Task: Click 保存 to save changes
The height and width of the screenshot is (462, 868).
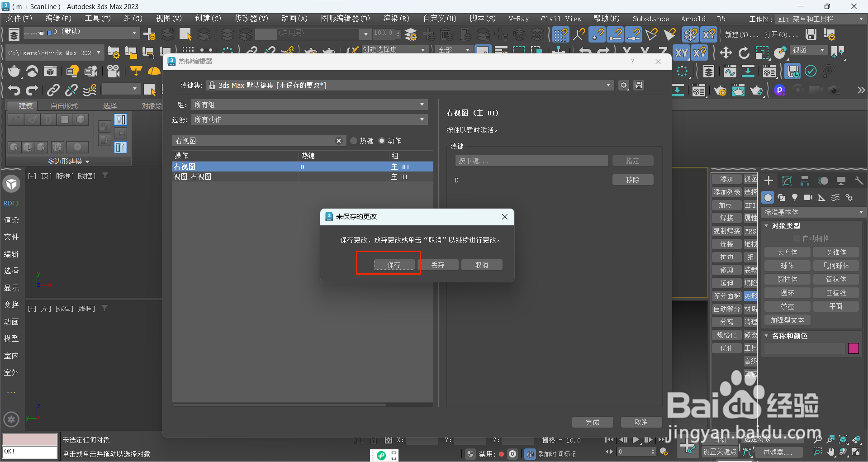Action: click(394, 265)
